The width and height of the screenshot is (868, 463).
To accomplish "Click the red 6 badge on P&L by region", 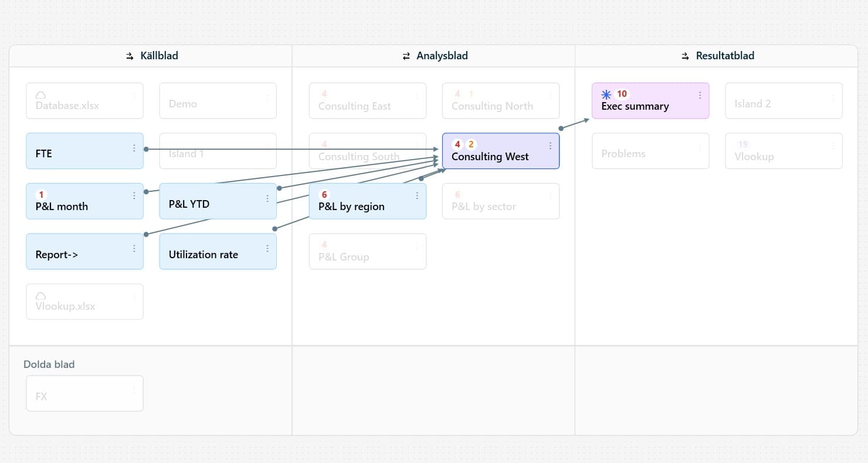I will click(x=324, y=195).
